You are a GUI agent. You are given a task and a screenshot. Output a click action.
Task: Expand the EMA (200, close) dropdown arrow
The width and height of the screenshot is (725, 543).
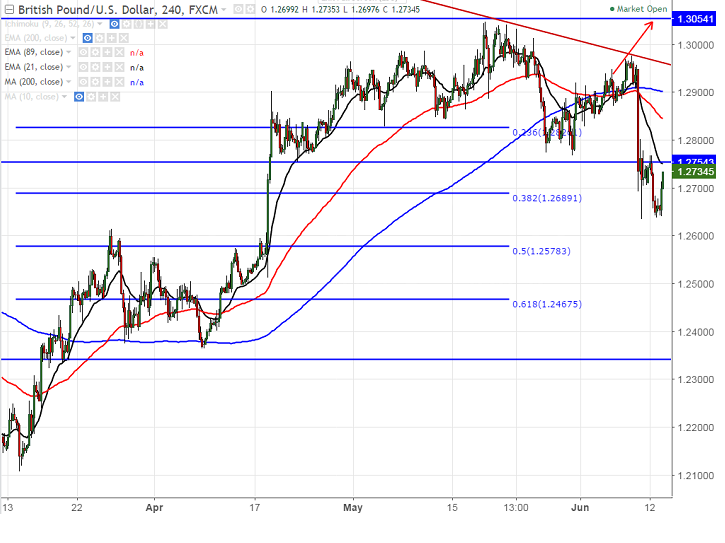(73, 38)
